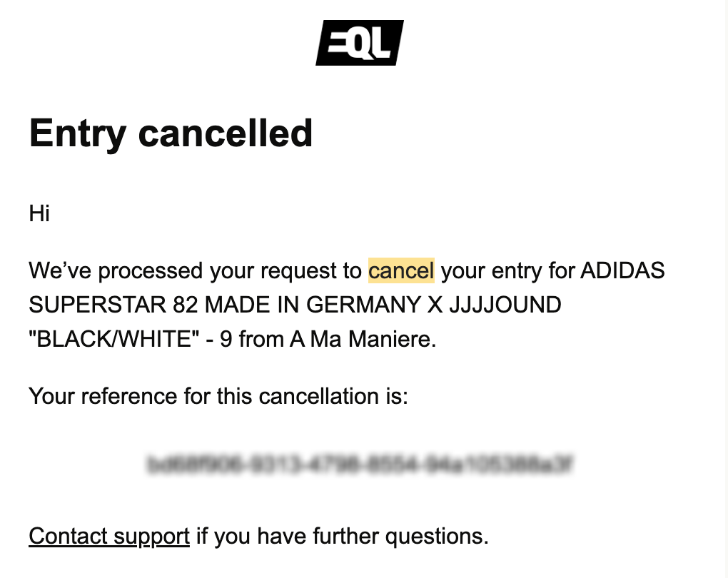Click the Hi greeting text

(x=39, y=214)
